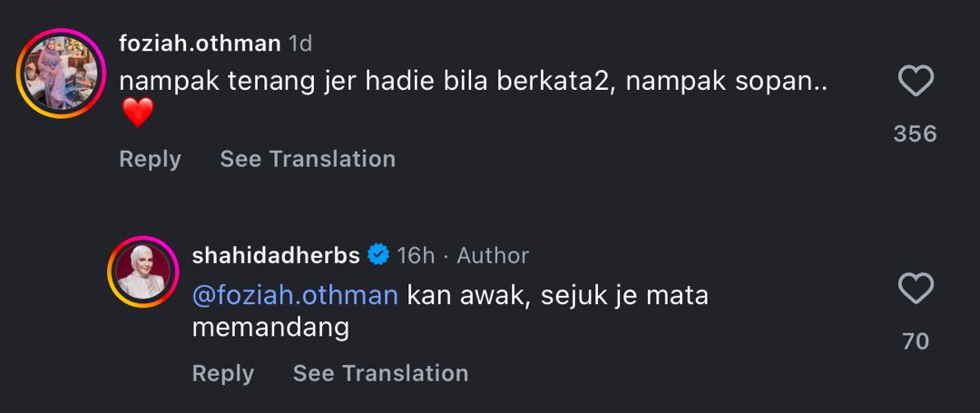Translate the shahidadherbs reply
980x413 pixels.
click(380, 373)
